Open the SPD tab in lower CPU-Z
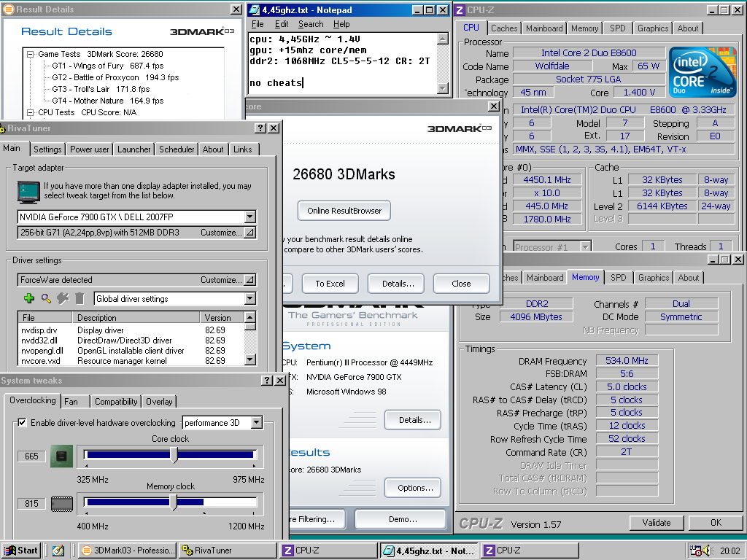The image size is (747, 560). pos(619,278)
